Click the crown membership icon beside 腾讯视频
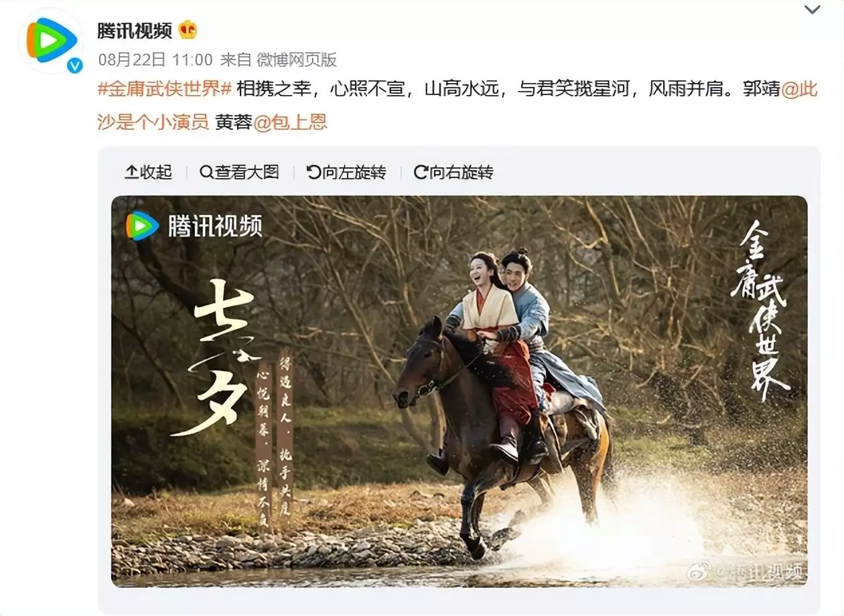The image size is (844, 616). click(188, 30)
